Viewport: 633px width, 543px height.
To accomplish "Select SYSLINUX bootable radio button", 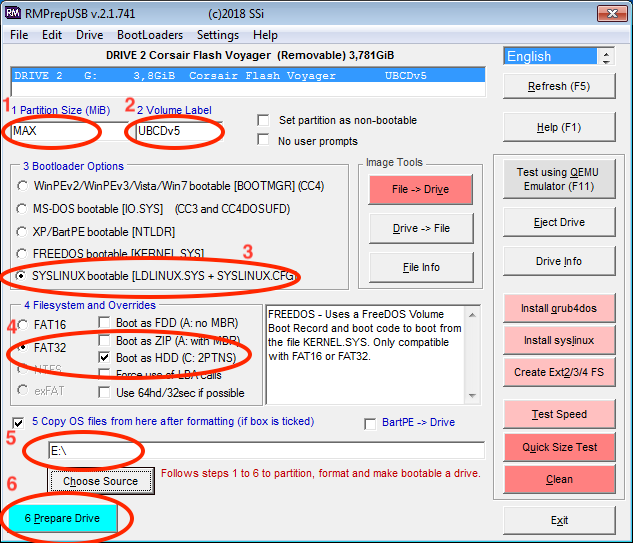I will click(23, 275).
